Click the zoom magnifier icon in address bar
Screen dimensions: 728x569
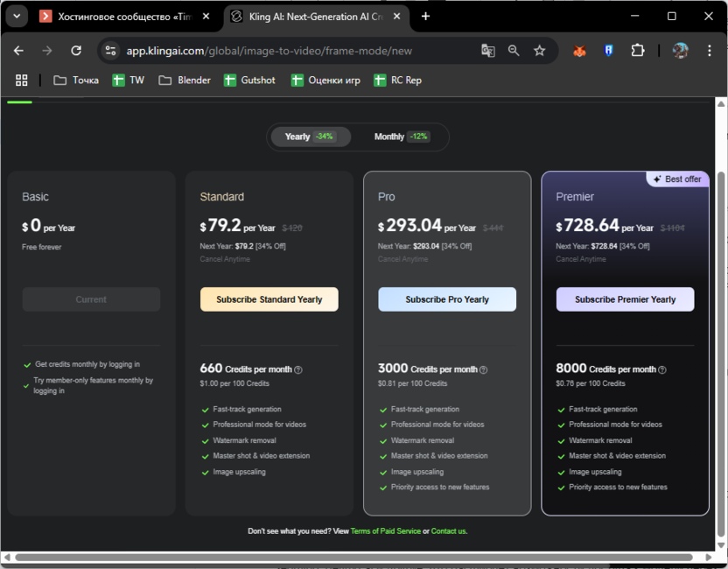point(514,51)
